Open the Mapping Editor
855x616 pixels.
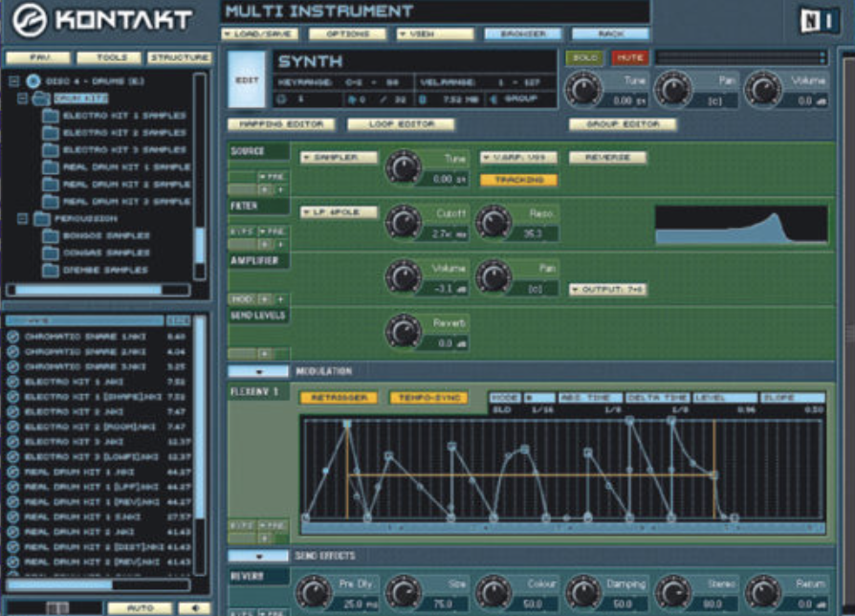point(281,124)
